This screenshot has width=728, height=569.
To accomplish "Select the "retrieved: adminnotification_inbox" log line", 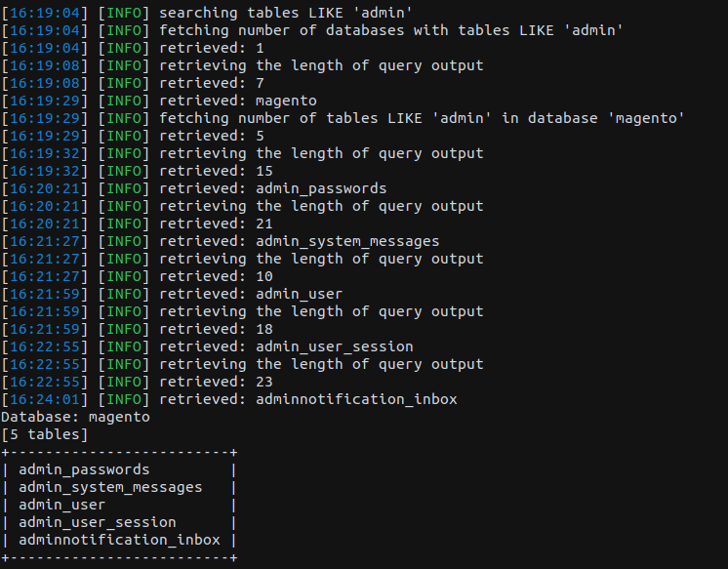I will 307,399.
